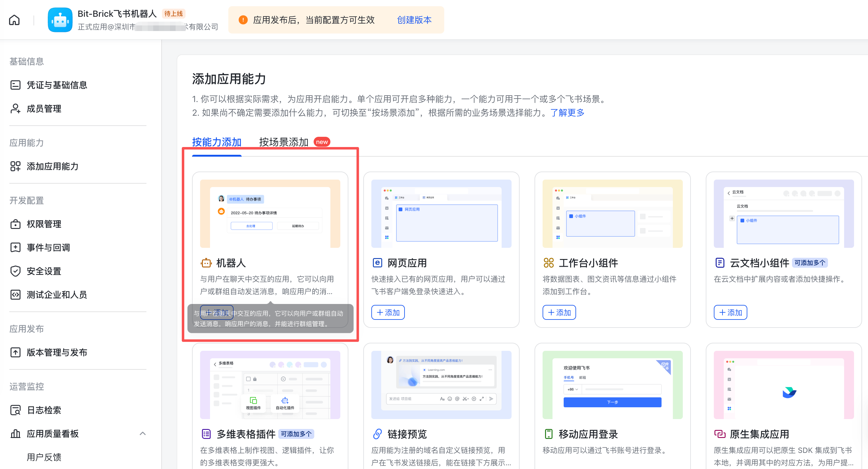Add the 网页应用 capability

point(388,312)
